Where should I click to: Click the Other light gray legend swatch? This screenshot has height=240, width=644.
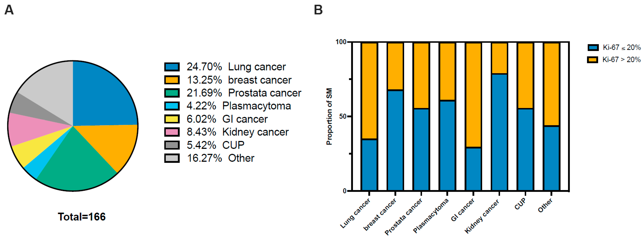pos(172,158)
